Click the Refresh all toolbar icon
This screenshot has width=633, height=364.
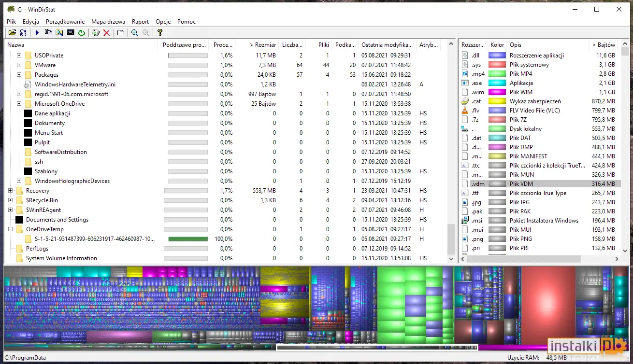[23, 32]
